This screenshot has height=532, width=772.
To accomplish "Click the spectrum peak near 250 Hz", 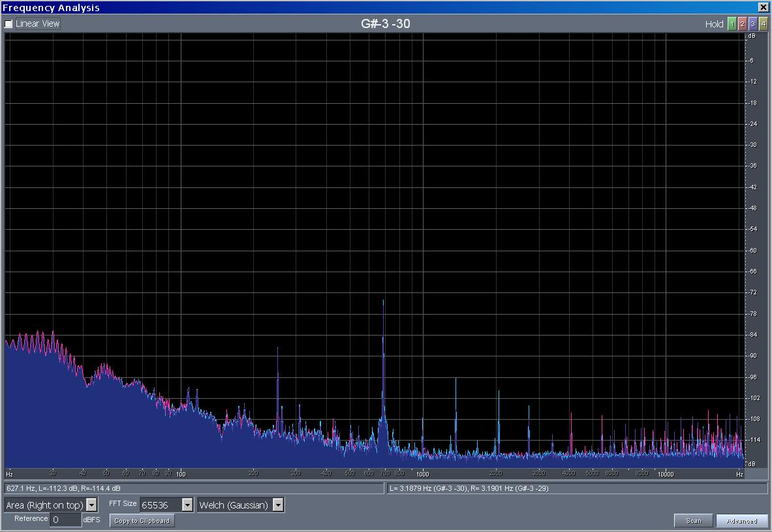I will (278, 350).
